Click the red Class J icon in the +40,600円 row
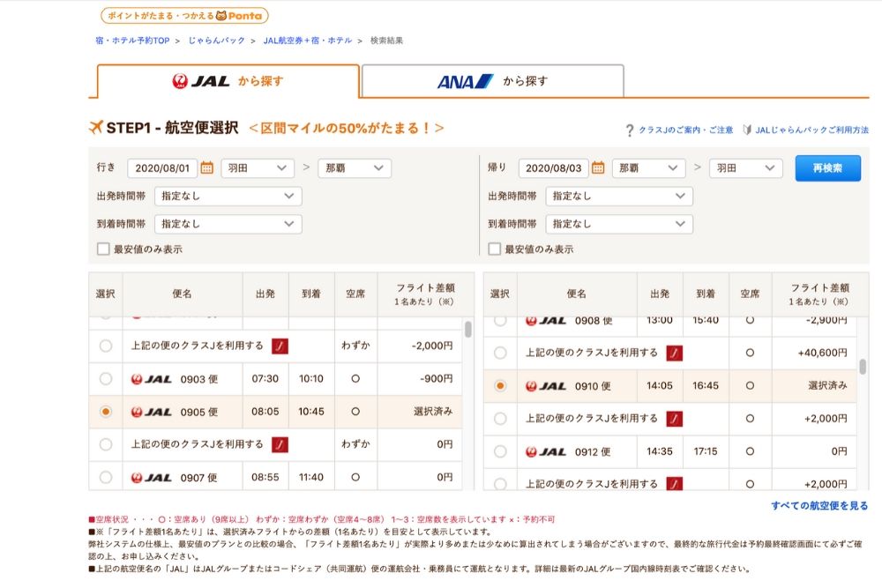The height and width of the screenshot is (588, 882). pyautogui.click(x=674, y=353)
